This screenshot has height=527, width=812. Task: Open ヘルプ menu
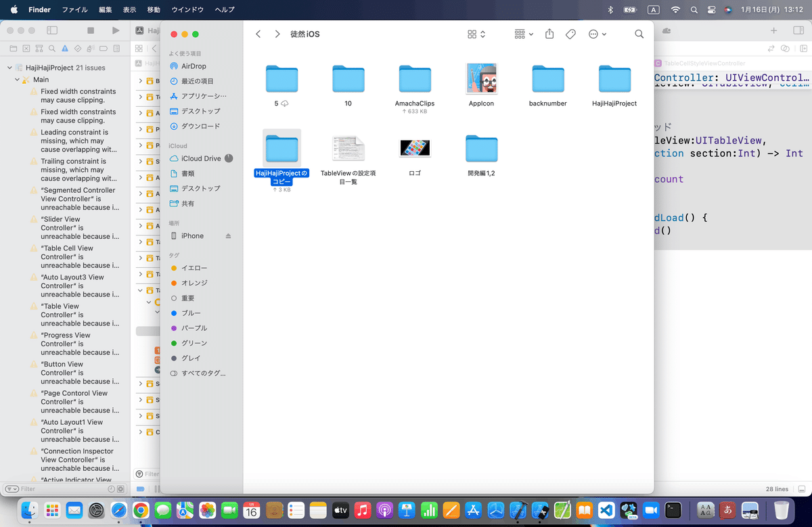point(225,9)
